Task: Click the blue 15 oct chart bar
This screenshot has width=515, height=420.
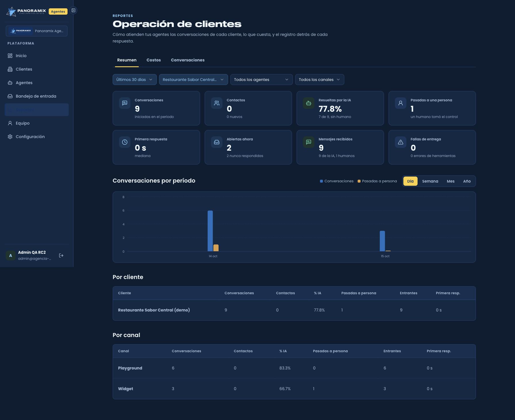Action: coord(382,241)
